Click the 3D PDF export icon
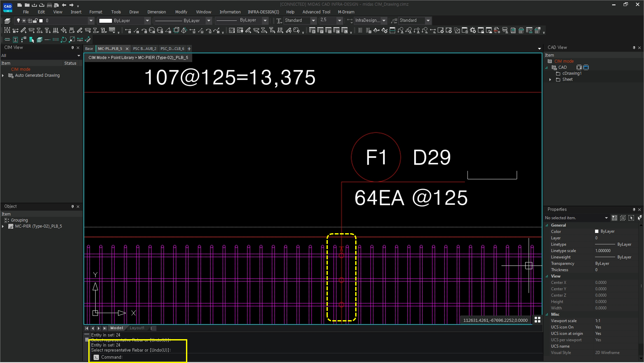This screenshot has height=363, width=644. [x=497, y=30]
